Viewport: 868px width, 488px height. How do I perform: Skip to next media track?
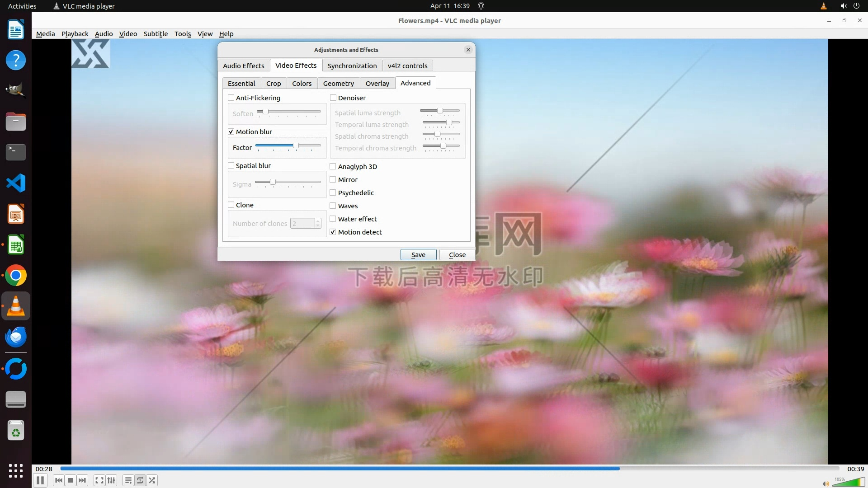coord(82,480)
